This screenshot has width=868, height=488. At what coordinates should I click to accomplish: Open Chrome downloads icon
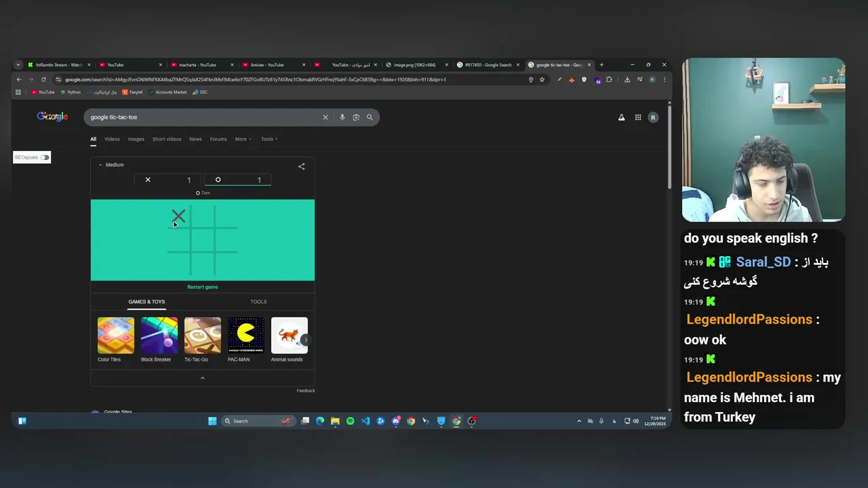pos(627,79)
